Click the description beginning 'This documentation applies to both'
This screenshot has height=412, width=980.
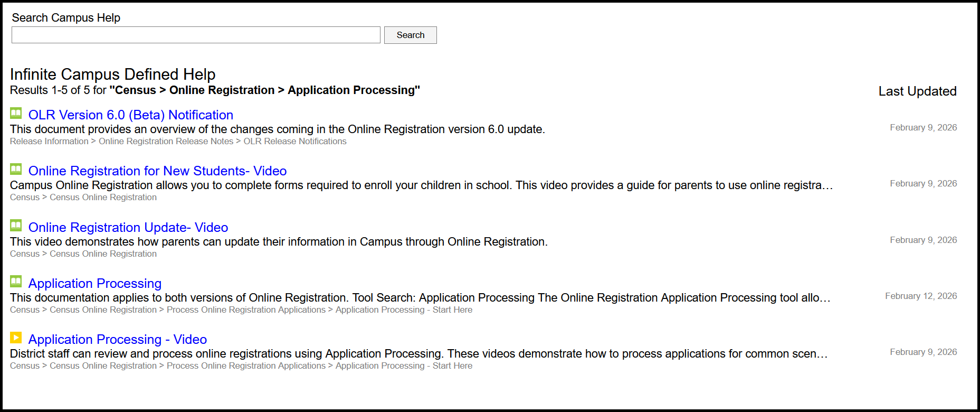click(421, 298)
